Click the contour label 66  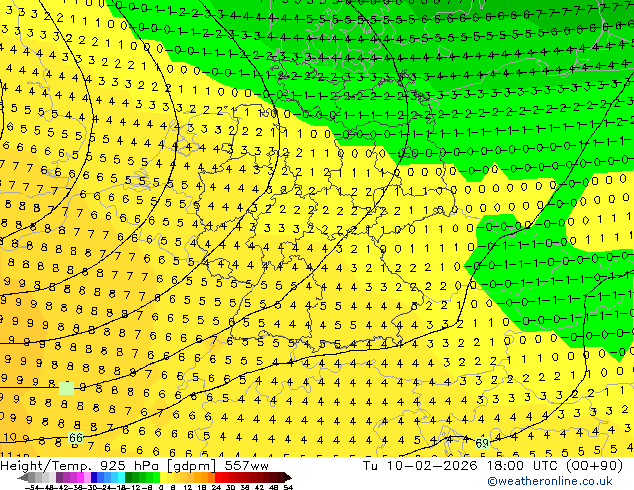point(76,438)
